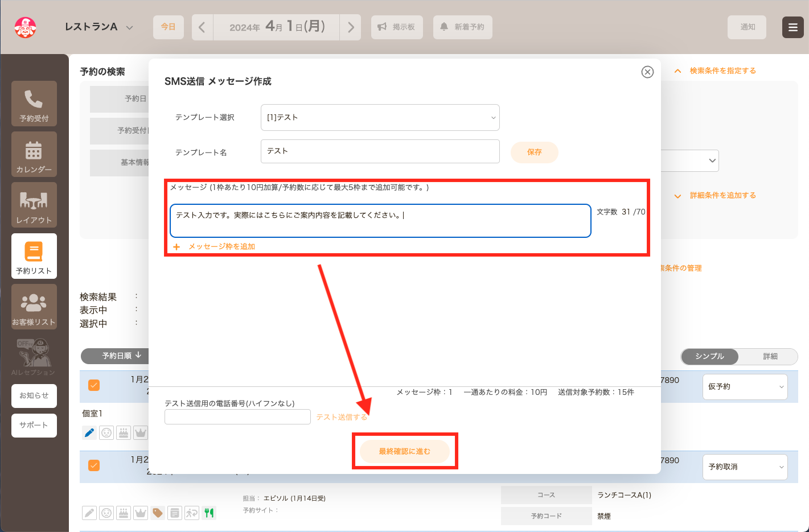Switch list view to 詳細
Screen dimensions: 809x532
(770, 356)
